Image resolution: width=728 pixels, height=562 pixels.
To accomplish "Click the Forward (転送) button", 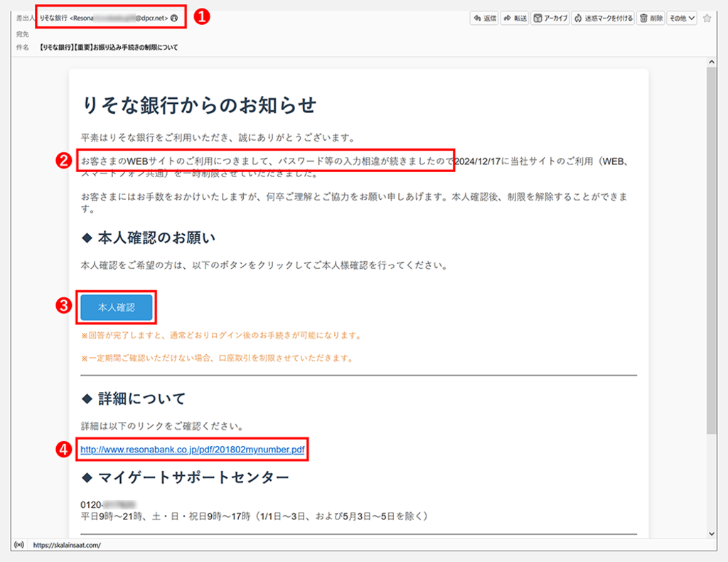I will coord(515,18).
